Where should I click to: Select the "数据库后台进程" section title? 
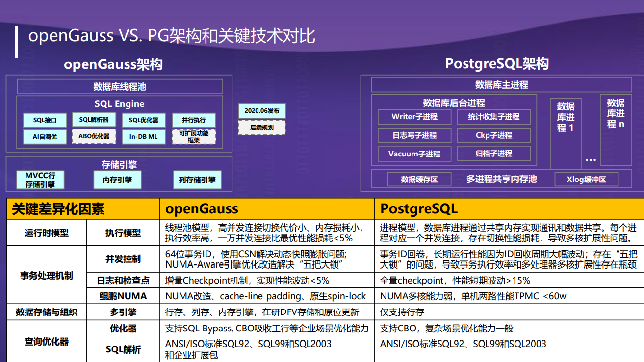454,103
